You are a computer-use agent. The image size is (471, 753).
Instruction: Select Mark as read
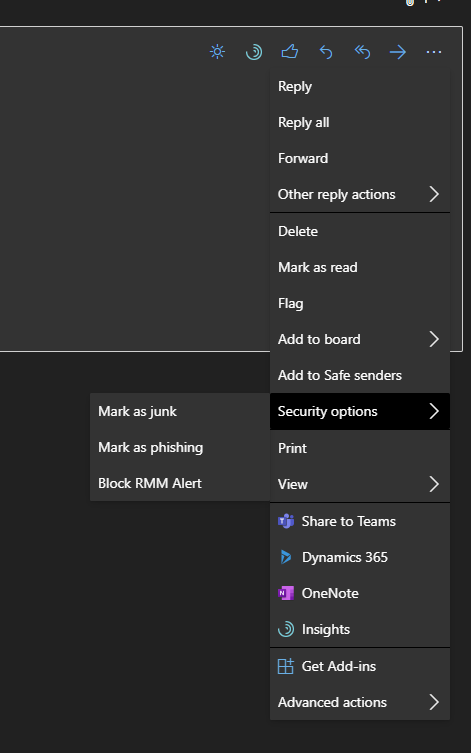[360, 267]
